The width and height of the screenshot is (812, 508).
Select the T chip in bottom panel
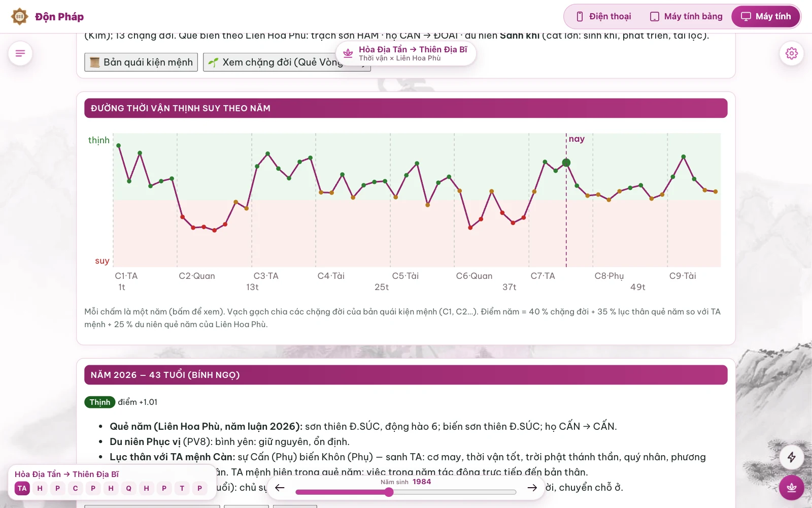(x=182, y=488)
